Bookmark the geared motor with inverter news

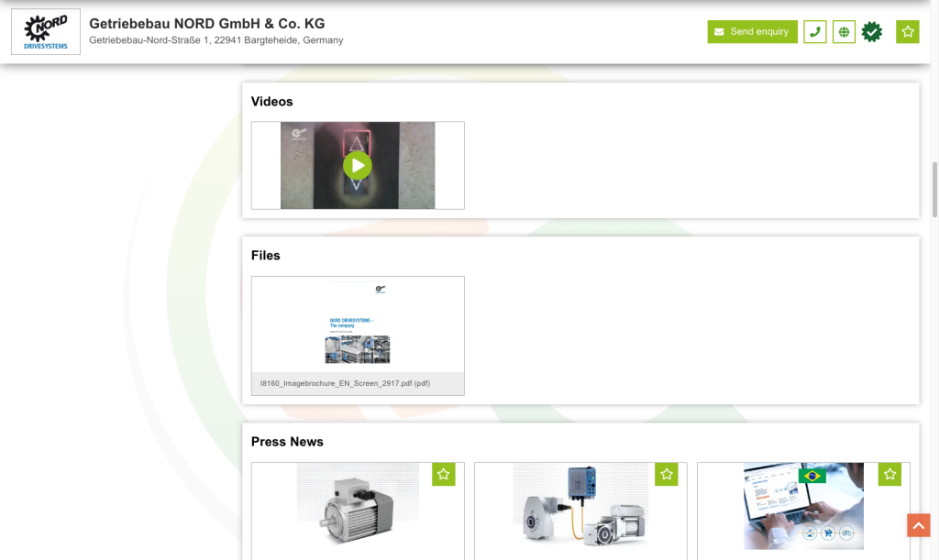pyautogui.click(x=666, y=474)
